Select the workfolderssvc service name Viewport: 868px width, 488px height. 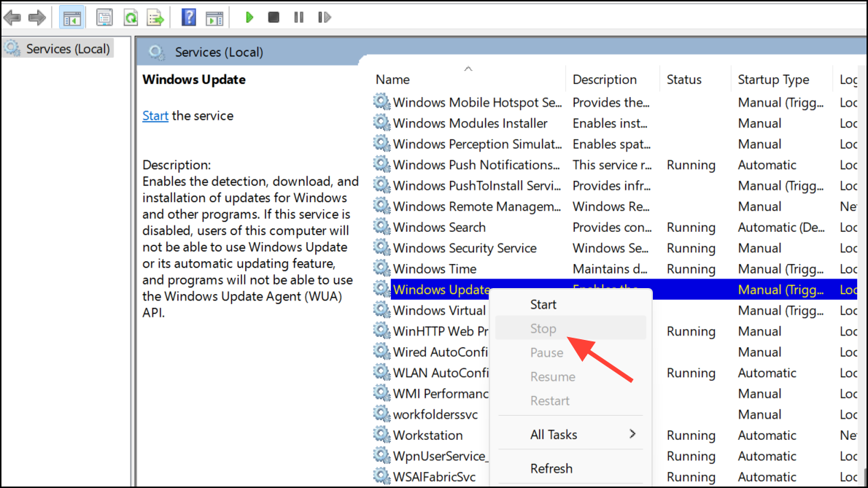(435, 415)
